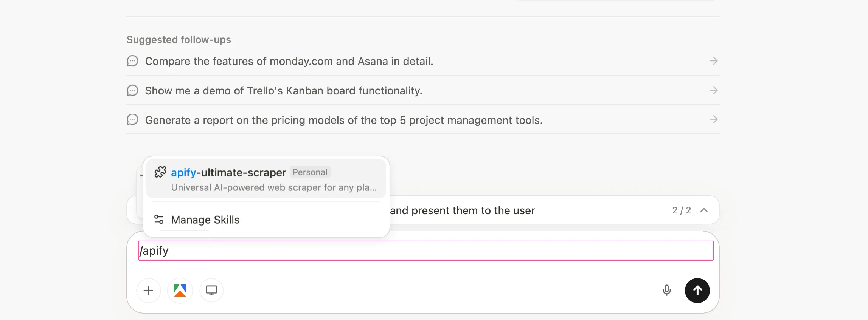This screenshot has width=868, height=320.
Task: Click the "Universal AI-powered web scraper" description
Action: (x=274, y=187)
